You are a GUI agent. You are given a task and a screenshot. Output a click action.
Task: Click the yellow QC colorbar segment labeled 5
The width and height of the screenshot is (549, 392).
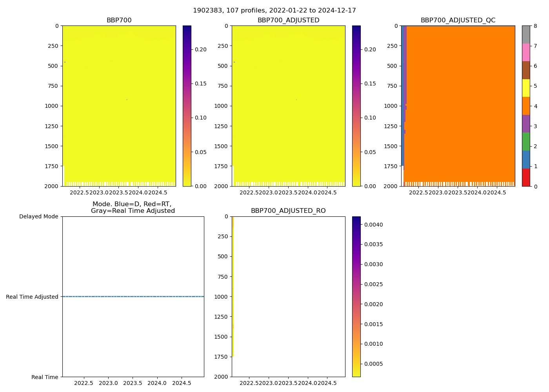point(526,88)
